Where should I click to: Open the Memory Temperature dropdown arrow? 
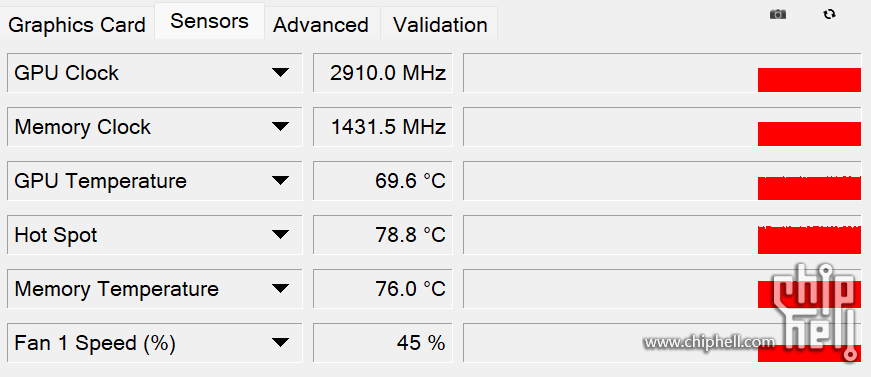(281, 289)
